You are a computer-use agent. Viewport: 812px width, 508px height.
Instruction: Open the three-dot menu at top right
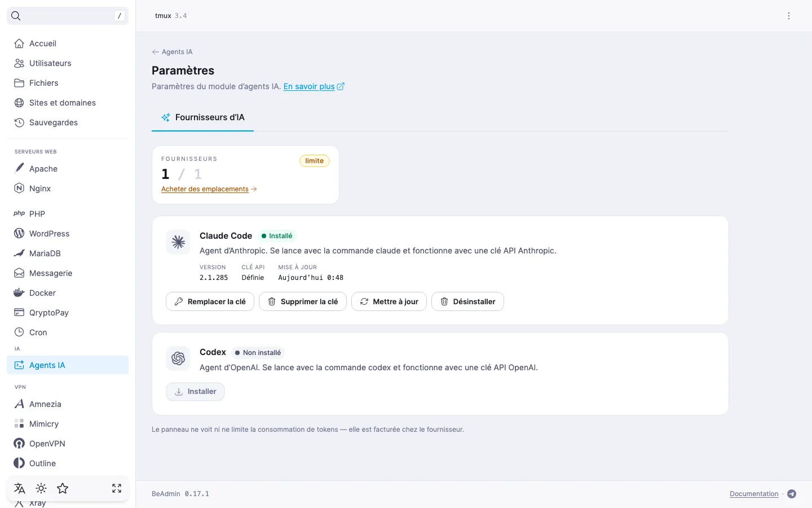pyautogui.click(x=789, y=16)
